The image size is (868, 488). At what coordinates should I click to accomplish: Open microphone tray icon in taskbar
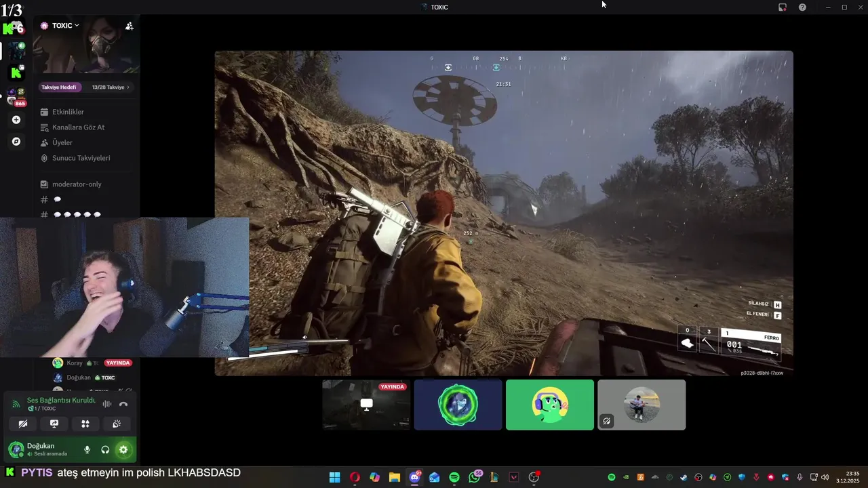800,477
